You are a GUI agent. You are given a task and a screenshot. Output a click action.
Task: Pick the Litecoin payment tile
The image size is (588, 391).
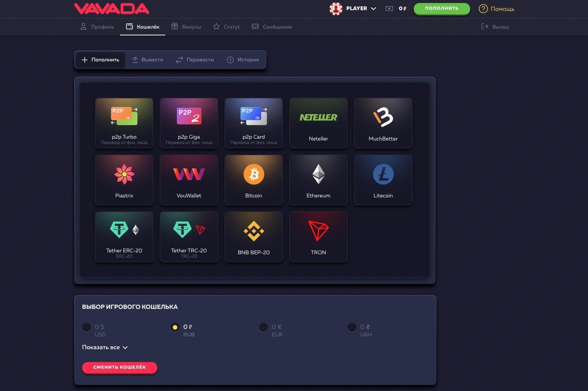(x=383, y=180)
